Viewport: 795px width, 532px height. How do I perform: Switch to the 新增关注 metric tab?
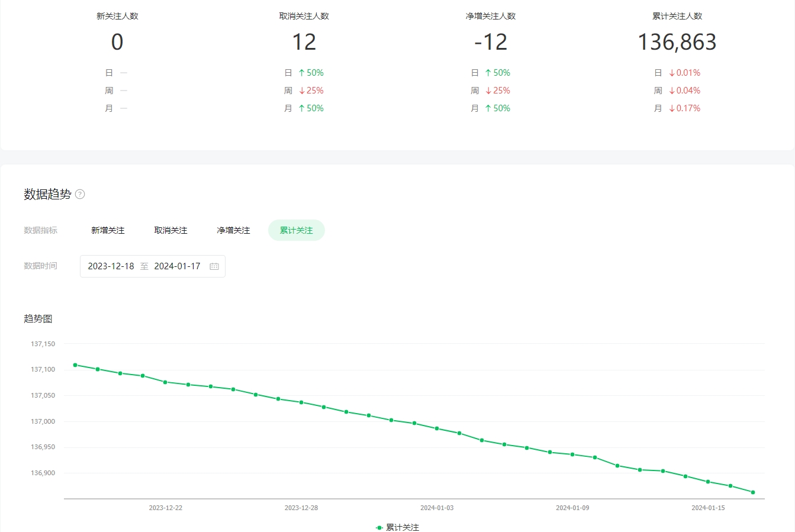click(108, 230)
